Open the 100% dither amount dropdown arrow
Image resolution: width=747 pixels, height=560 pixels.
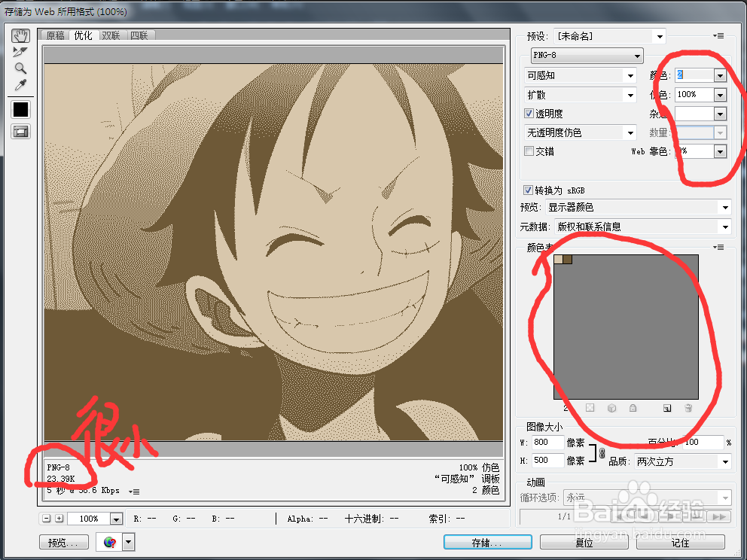[720, 95]
